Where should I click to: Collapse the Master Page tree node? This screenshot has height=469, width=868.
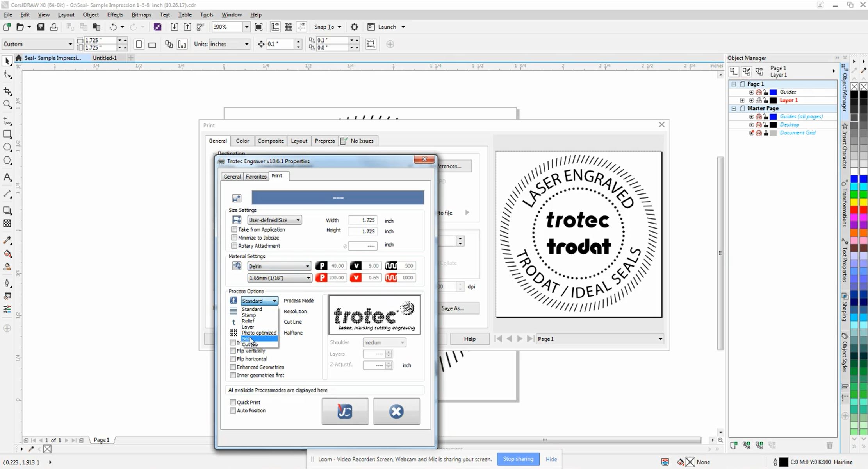click(x=734, y=109)
